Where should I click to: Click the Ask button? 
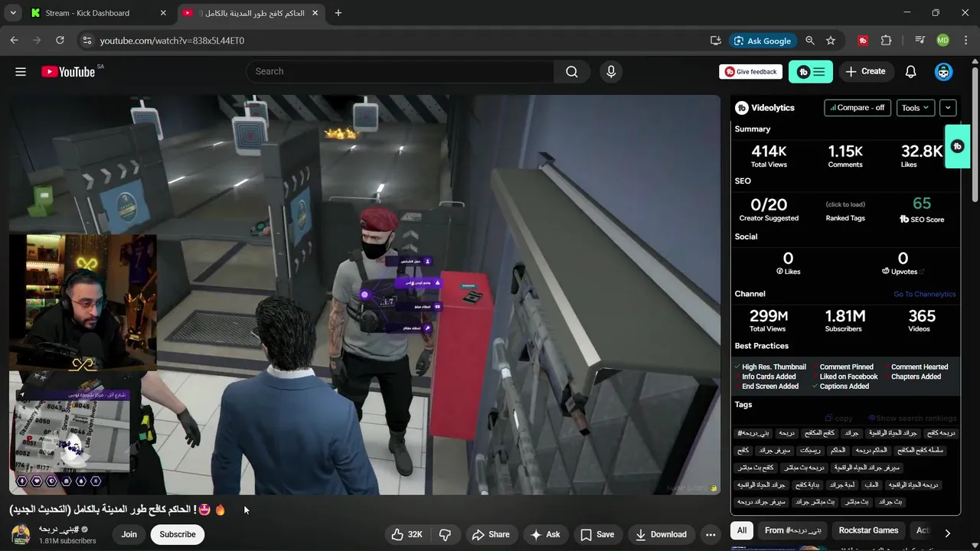coord(545,534)
